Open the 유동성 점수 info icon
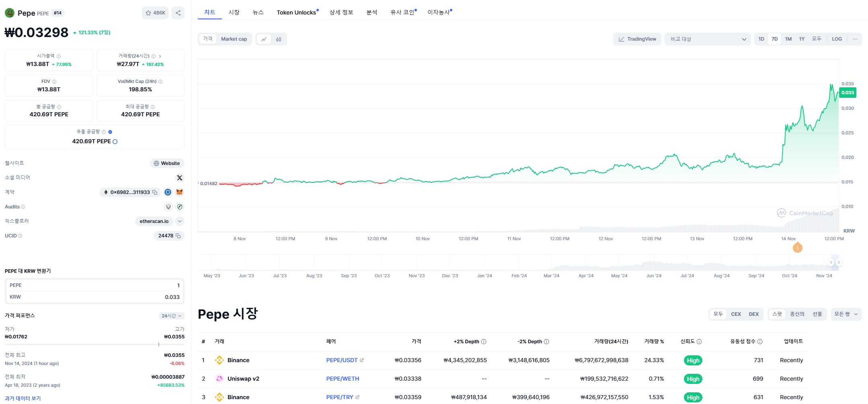This screenshot has height=404, width=868. [x=760, y=342]
